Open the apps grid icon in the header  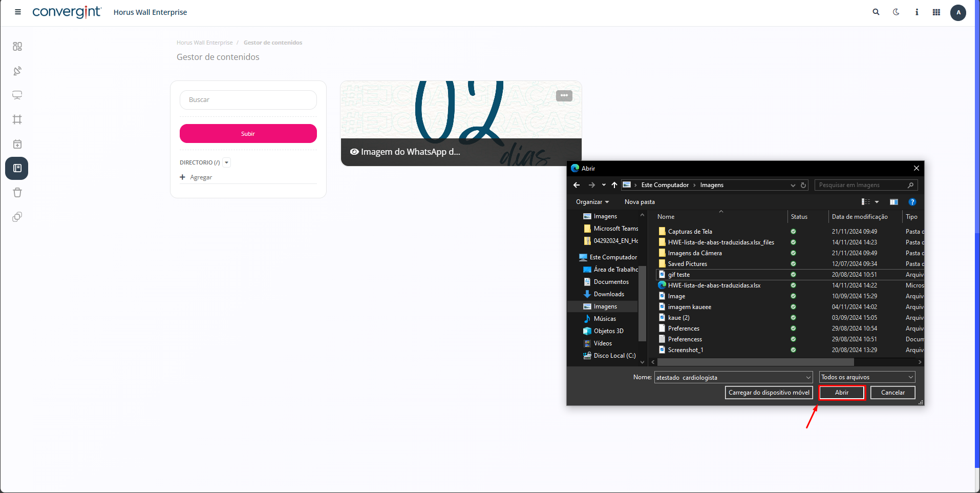pyautogui.click(x=936, y=12)
